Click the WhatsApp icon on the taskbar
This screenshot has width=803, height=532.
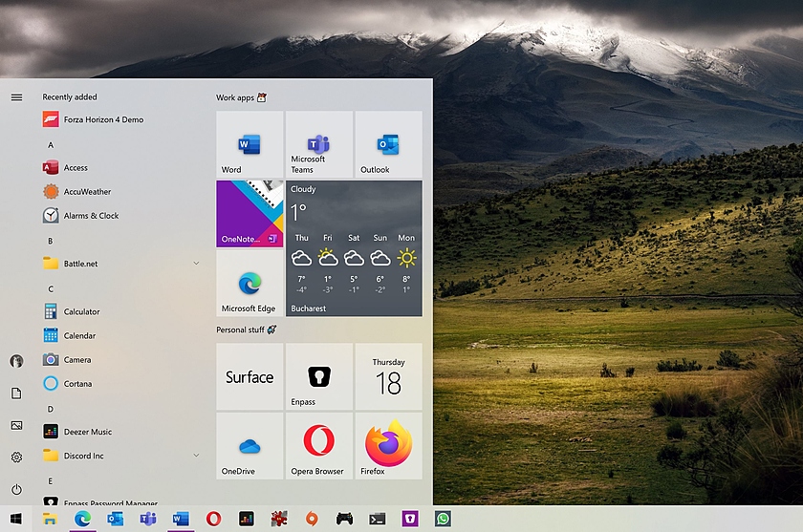pyautogui.click(x=443, y=519)
